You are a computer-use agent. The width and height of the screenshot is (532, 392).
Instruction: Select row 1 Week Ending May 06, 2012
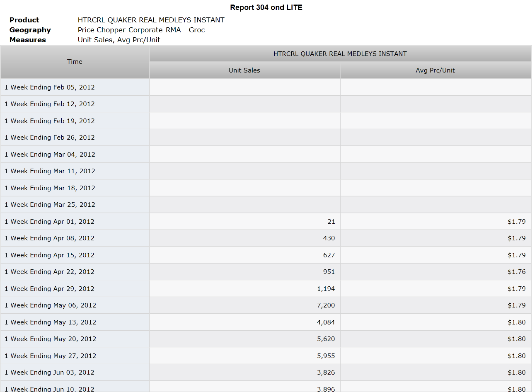click(266, 305)
